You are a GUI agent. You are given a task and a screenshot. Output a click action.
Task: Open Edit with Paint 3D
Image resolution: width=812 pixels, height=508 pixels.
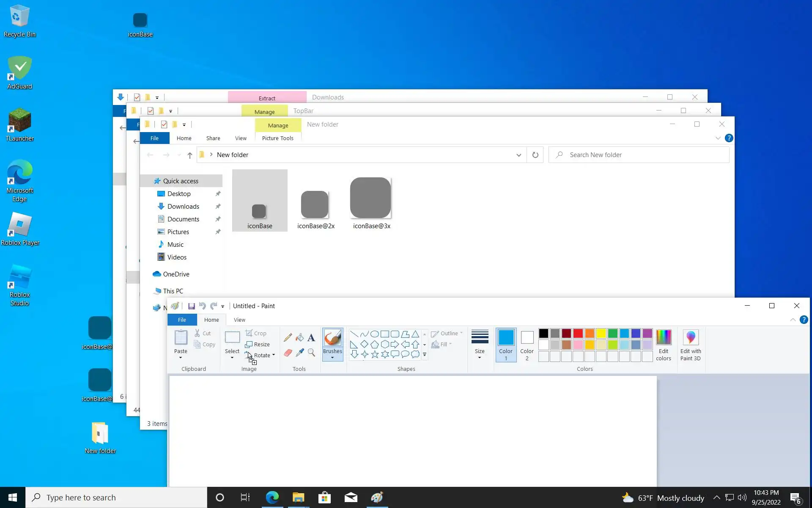point(690,345)
